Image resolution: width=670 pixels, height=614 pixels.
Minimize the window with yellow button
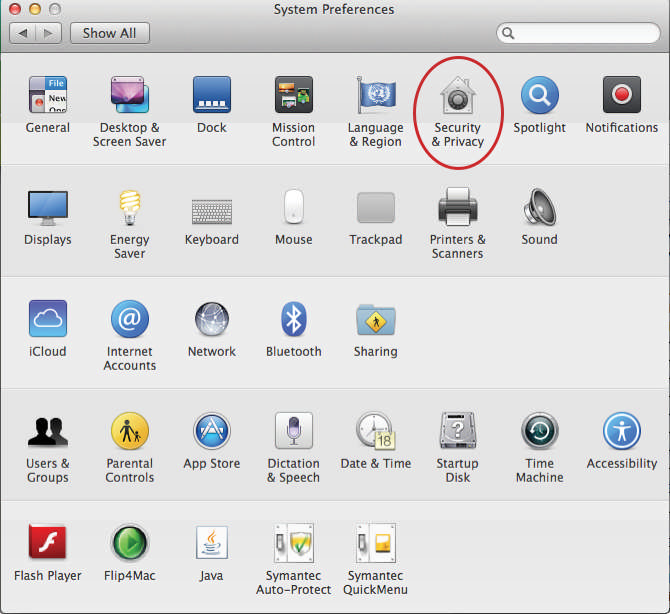[35, 9]
